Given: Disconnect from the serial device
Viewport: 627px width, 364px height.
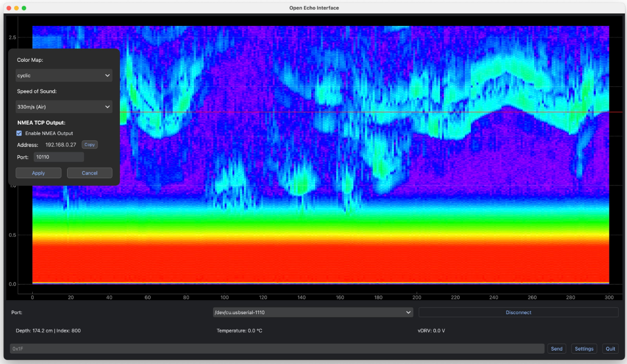Looking at the screenshot, I should point(518,313).
